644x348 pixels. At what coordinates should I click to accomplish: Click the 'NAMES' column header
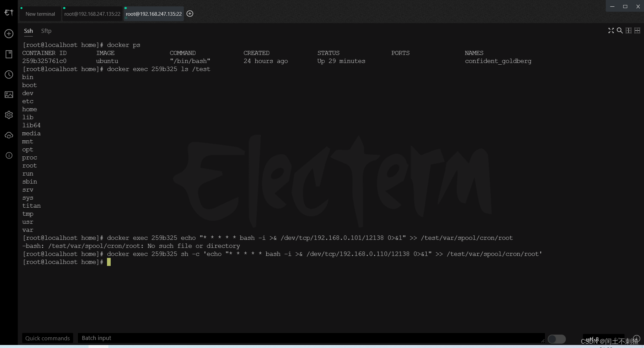[474, 53]
